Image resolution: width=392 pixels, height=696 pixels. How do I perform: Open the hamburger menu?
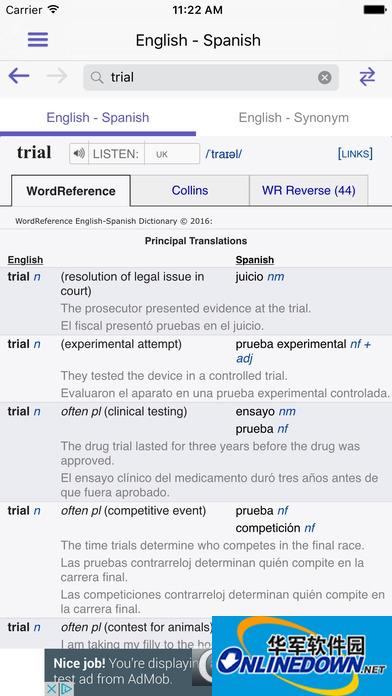(x=38, y=40)
